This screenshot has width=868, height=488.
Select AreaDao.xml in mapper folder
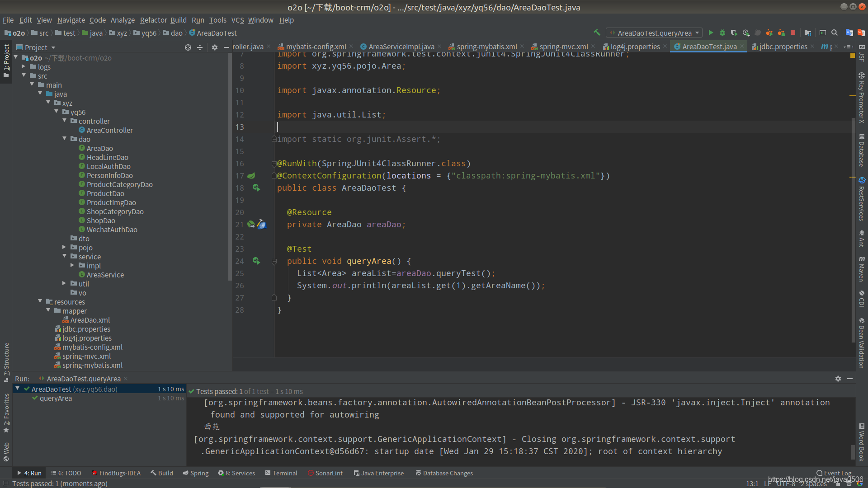90,320
